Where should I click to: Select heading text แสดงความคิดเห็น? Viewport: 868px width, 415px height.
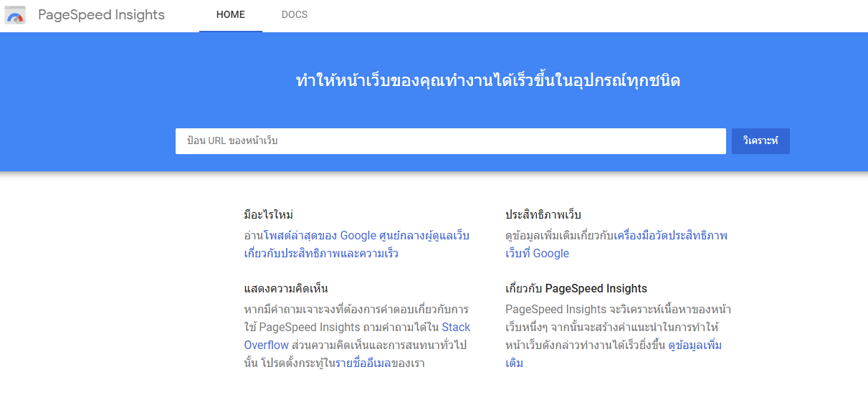[286, 289]
